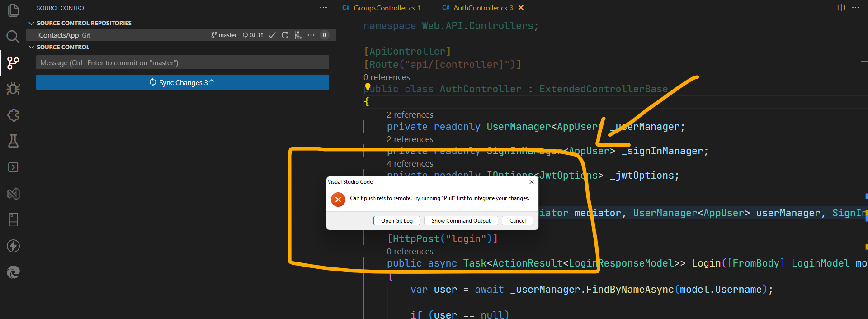Click the namespace Web.API.Controllers line
The image size is (868, 319).
point(451,26)
